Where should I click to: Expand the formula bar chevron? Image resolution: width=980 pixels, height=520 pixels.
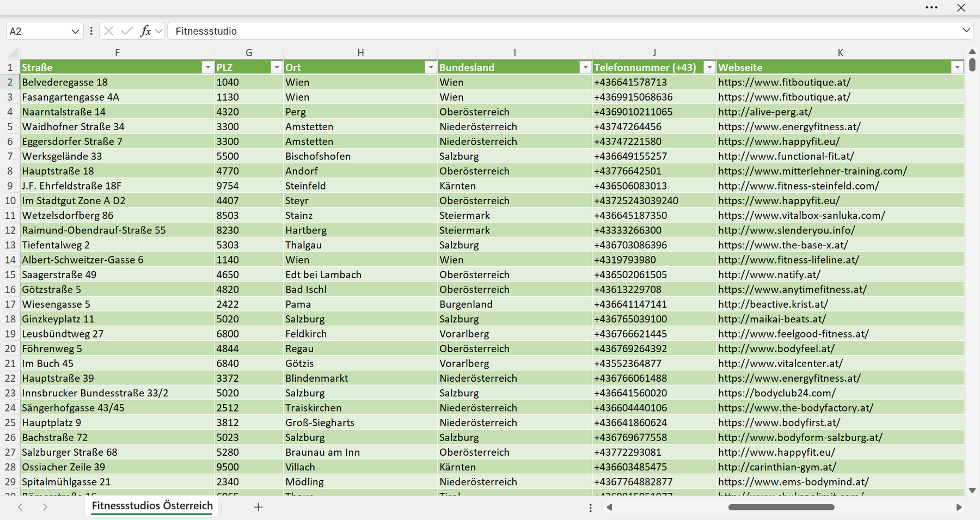tap(966, 30)
